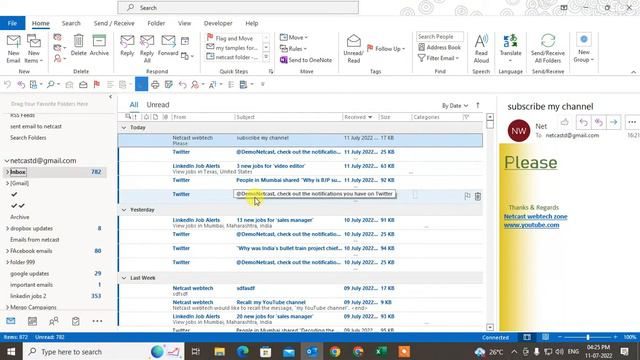The image size is (640, 360).
Task: Click the top Search box
Action: 238,7
